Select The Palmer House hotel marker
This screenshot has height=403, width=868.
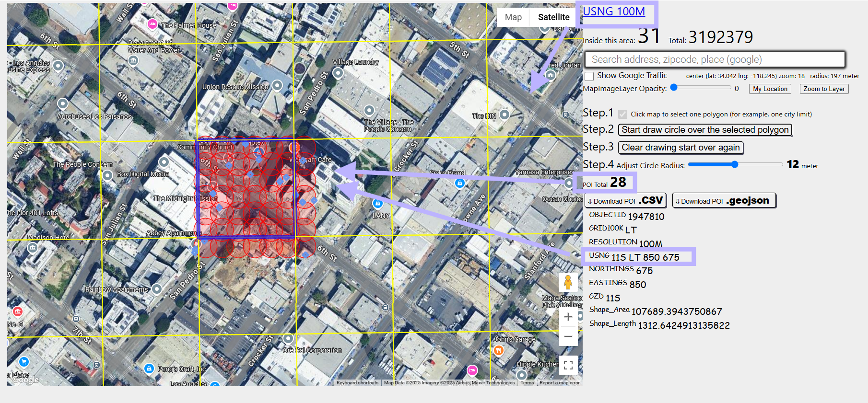[152, 23]
